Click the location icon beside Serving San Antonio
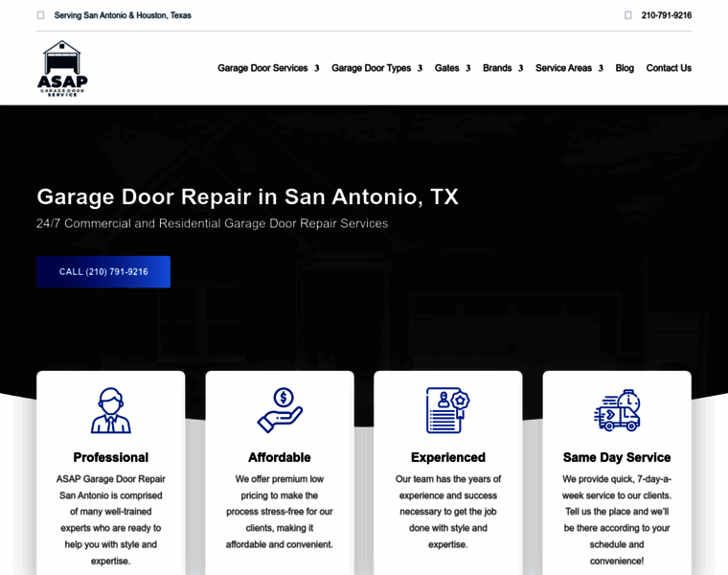728x575 pixels. click(41, 15)
